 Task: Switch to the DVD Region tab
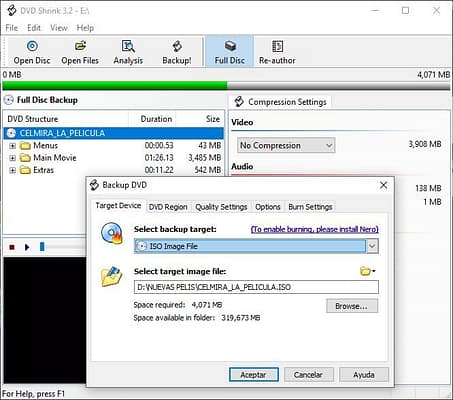168,207
